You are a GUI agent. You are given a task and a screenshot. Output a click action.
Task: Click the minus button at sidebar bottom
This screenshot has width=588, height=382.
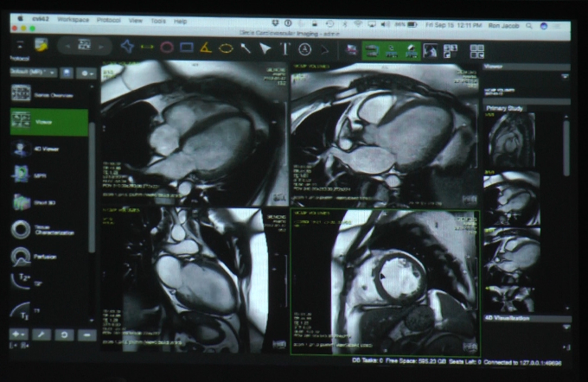85,334
